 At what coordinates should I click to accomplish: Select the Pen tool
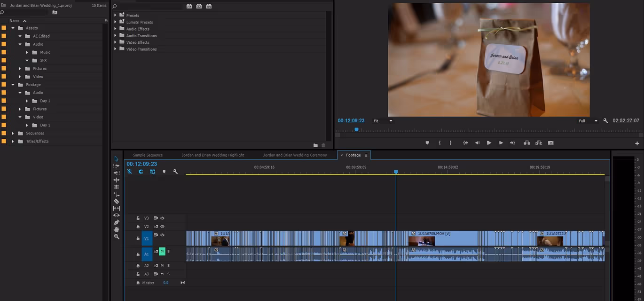tap(117, 222)
